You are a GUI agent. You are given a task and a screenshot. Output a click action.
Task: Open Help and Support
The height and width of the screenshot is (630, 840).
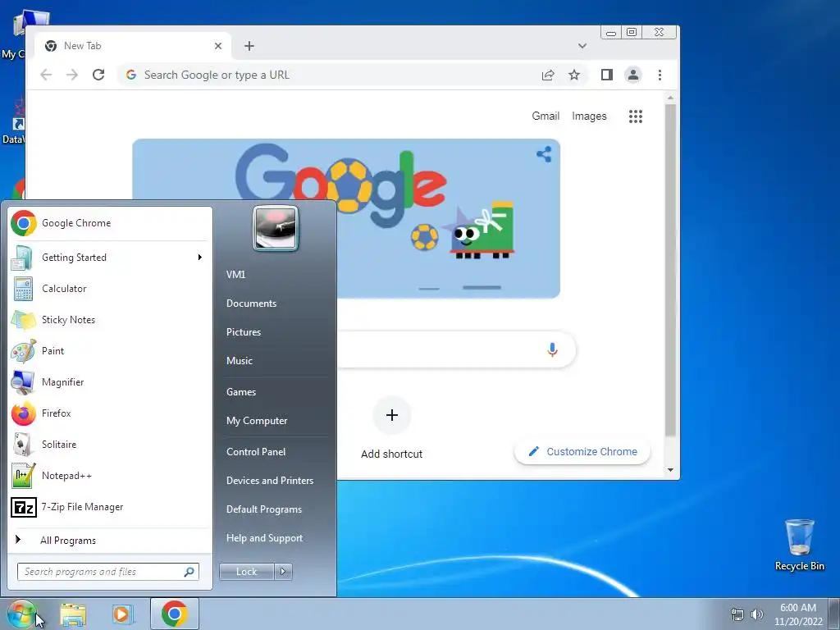click(x=264, y=538)
